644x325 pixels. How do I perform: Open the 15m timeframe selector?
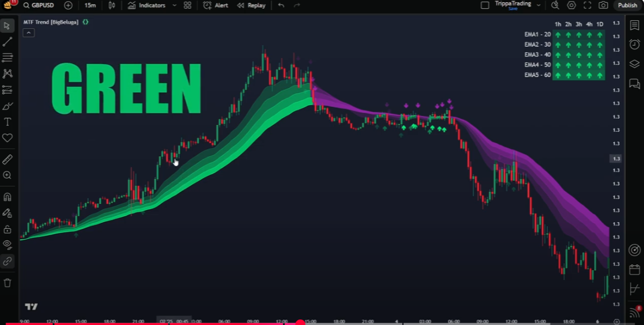(90, 6)
